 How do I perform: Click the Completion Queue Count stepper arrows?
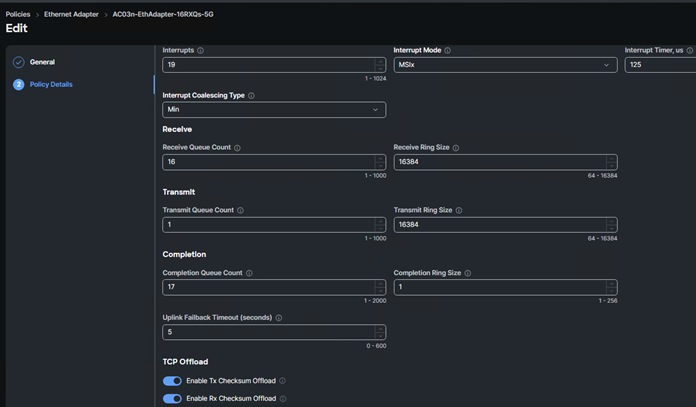[x=380, y=287]
